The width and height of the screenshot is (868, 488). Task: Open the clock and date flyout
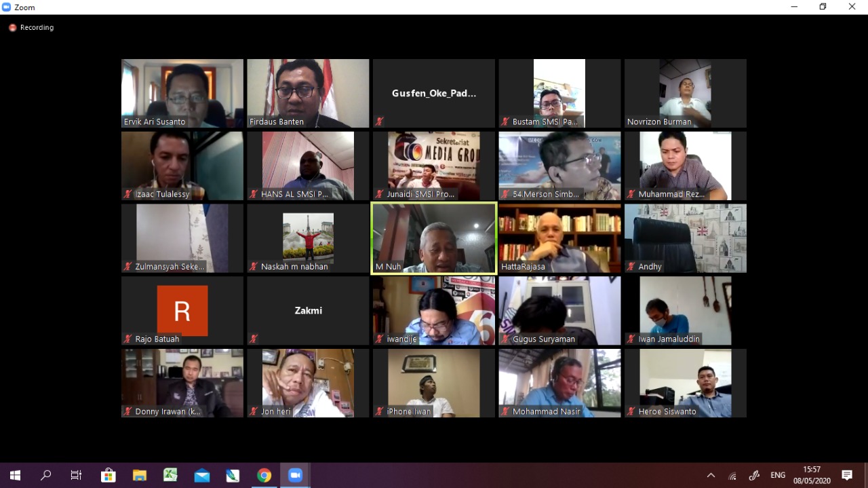[811, 475]
